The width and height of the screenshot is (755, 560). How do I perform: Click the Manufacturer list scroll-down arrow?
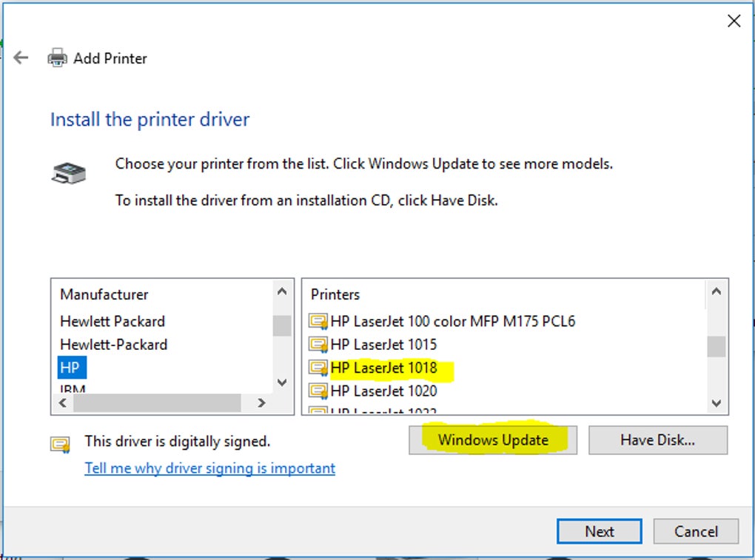pyautogui.click(x=282, y=382)
